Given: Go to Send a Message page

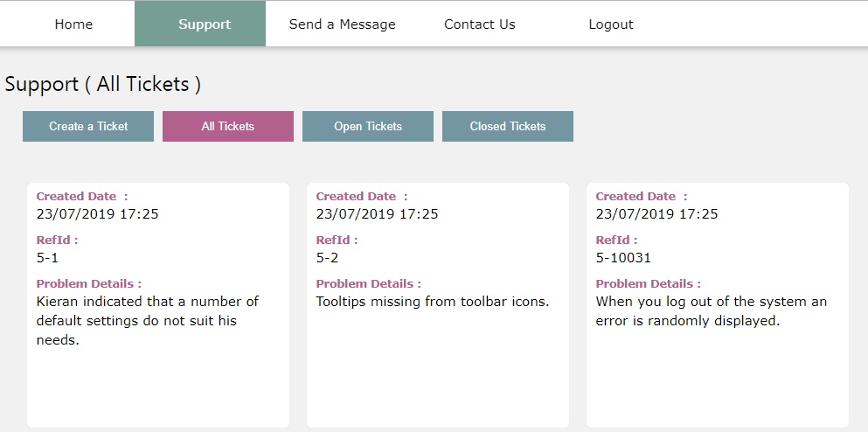Looking at the screenshot, I should tap(342, 24).
